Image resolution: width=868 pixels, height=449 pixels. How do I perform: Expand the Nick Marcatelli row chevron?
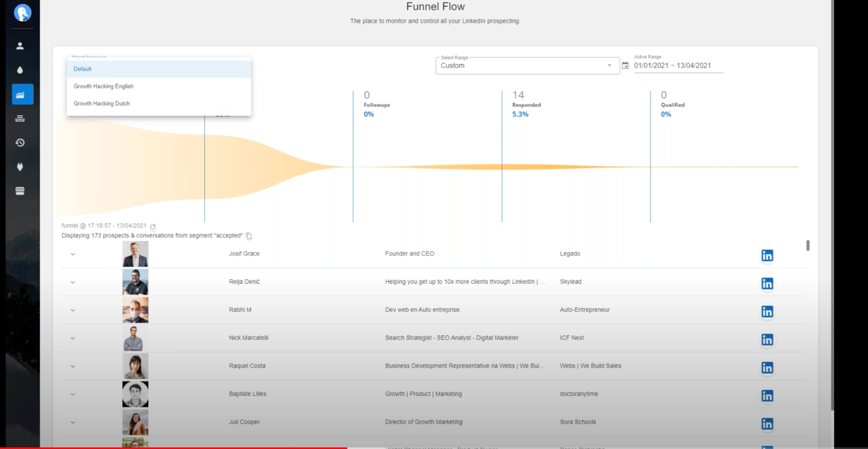[73, 338]
